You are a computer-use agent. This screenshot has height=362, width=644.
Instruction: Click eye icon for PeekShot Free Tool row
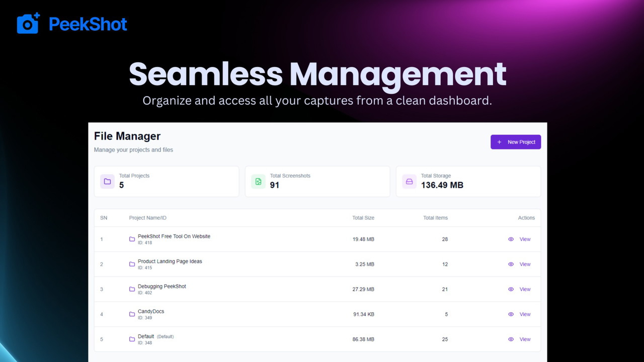click(511, 239)
